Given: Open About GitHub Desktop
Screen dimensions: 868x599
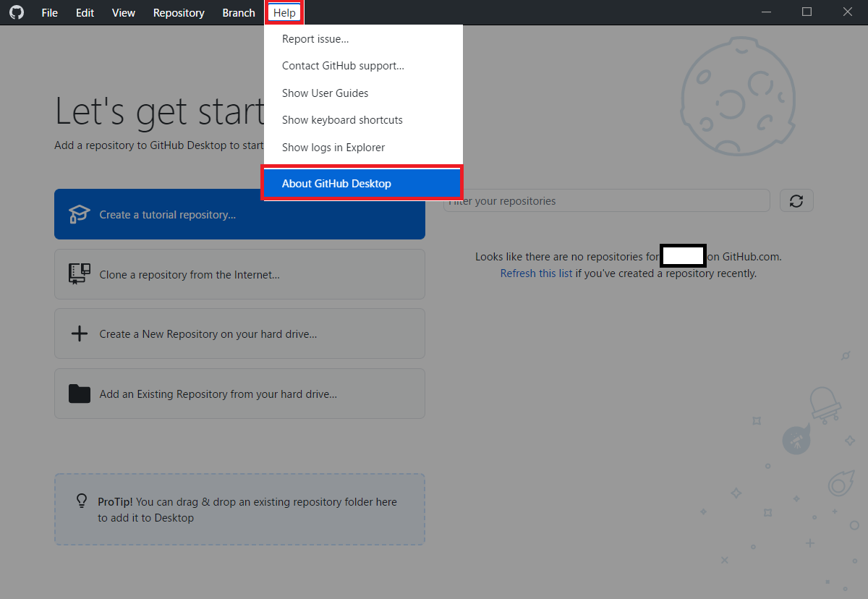Looking at the screenshot, I should tap(362, 184).
